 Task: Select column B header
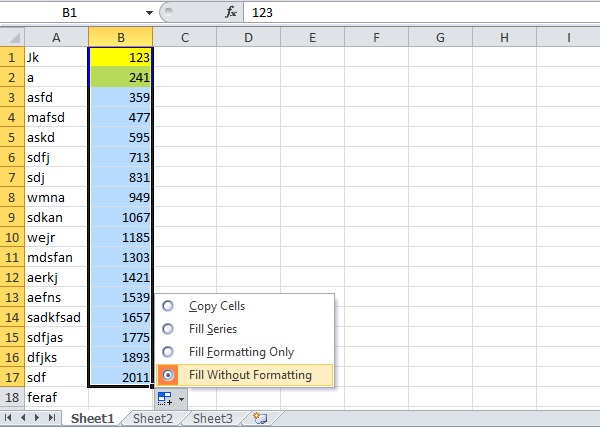pos(120,38)
